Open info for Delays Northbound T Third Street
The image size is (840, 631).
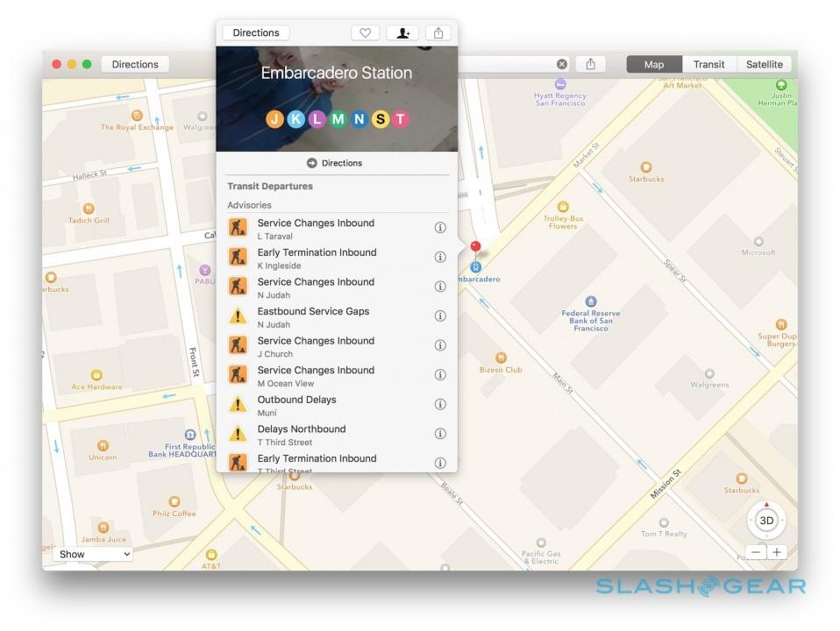click(x=440, y=434)
